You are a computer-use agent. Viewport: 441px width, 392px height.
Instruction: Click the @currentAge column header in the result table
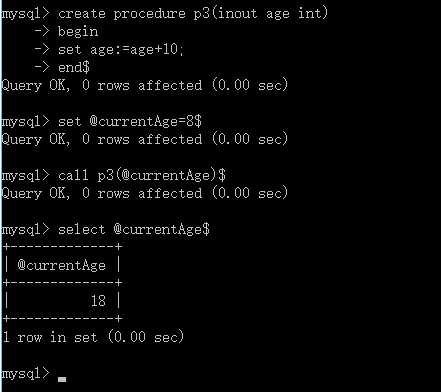[x=62, y=266]
